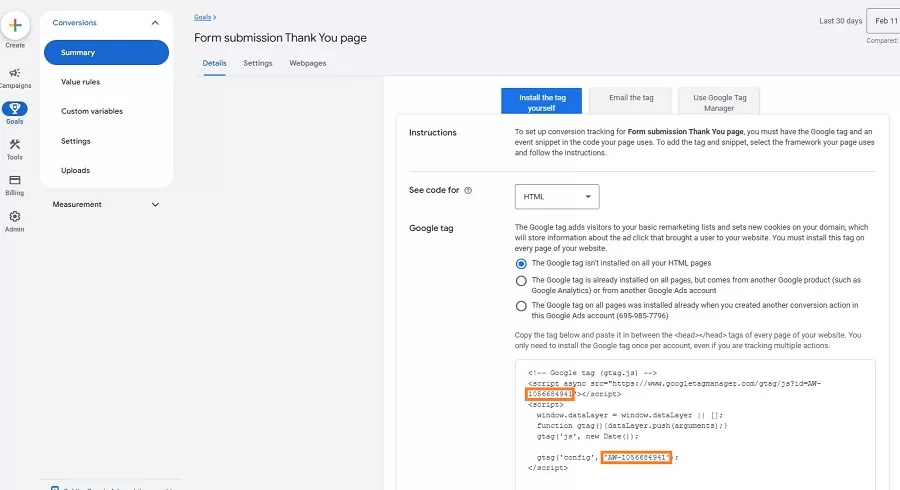Click the Last 30 days label
This screenshot has width=900, height=490.
(840, 21)
